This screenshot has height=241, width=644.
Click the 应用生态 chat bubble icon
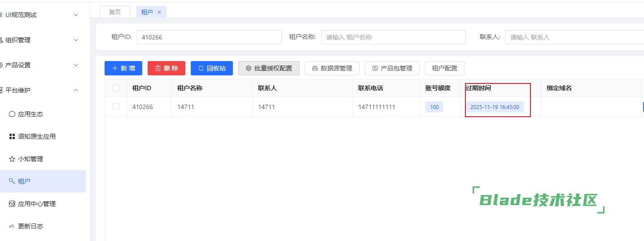[12, 114]
